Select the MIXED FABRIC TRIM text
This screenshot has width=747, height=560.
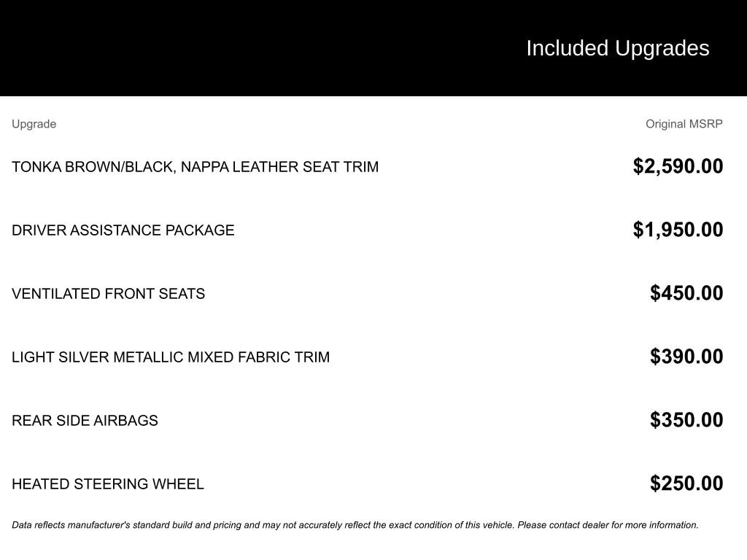coord(258,357)
